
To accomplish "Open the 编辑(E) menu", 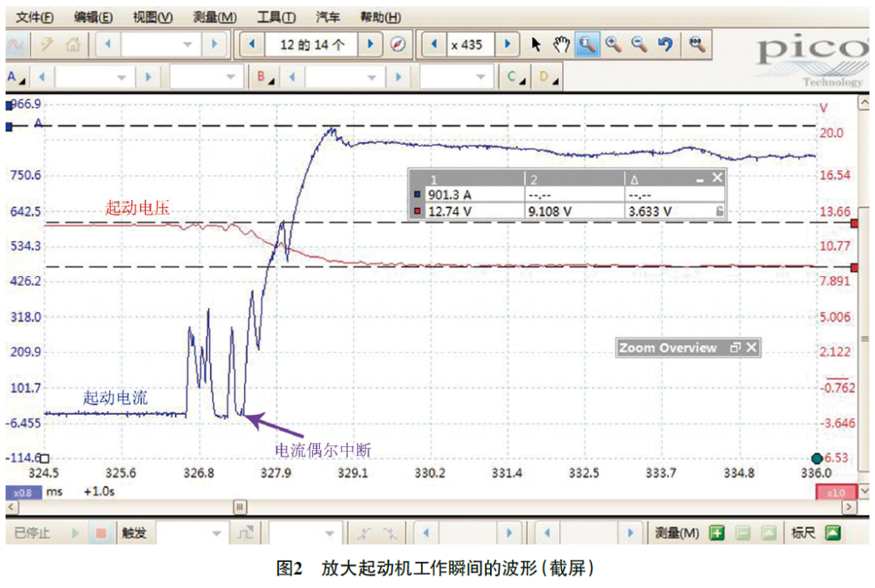I will coord(93,17).
